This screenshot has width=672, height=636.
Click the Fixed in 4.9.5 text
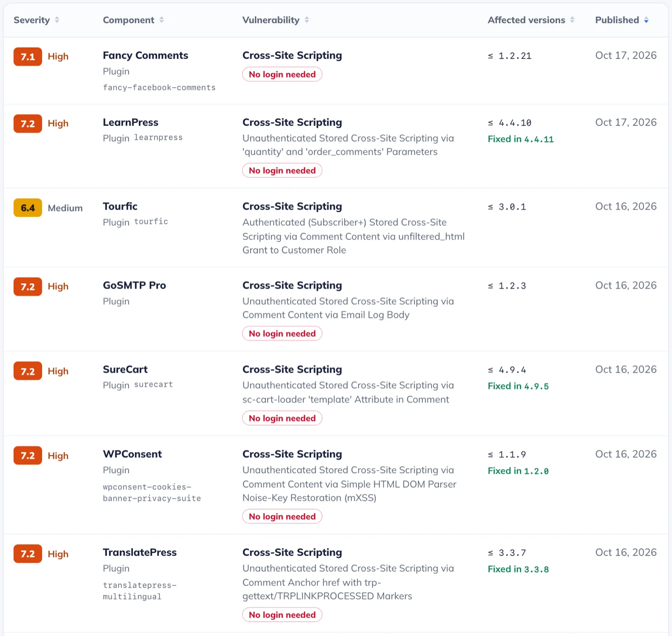pyautogui.click(x=518, y=386)
